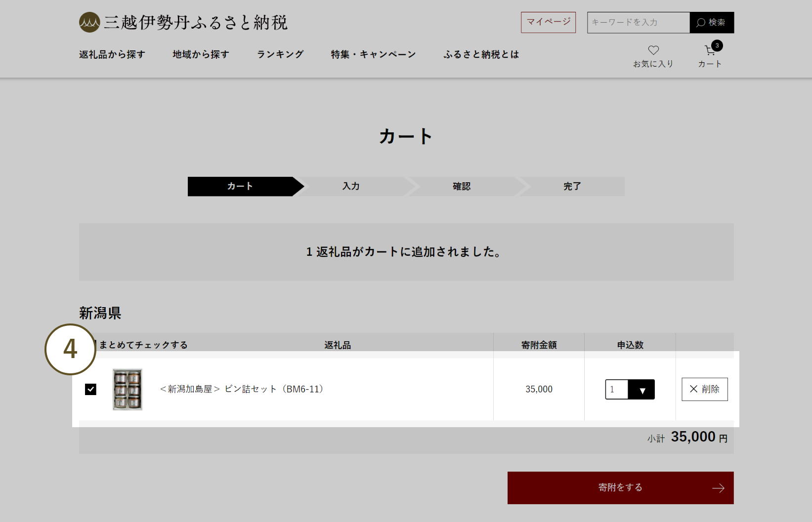Click the Mitsukoshi Isetan round logo icon
The height and width of the screenshot is (522, 812).
89,22
